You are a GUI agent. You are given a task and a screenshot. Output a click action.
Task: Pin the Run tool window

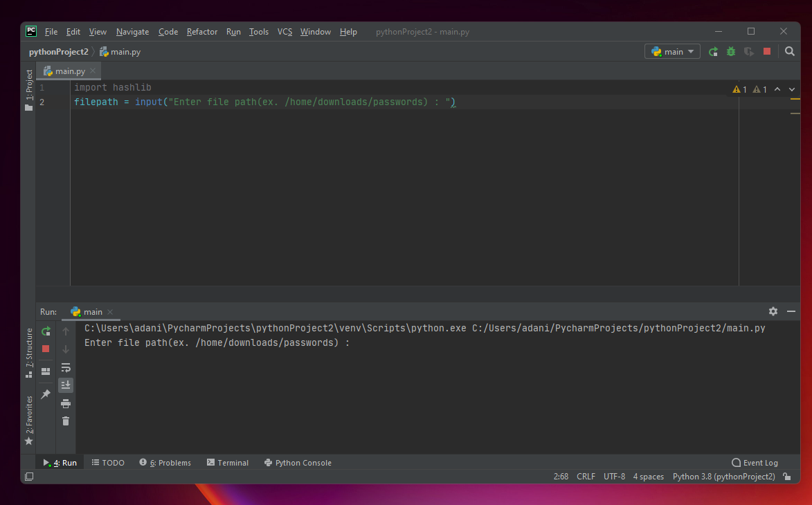click(46, 394)
